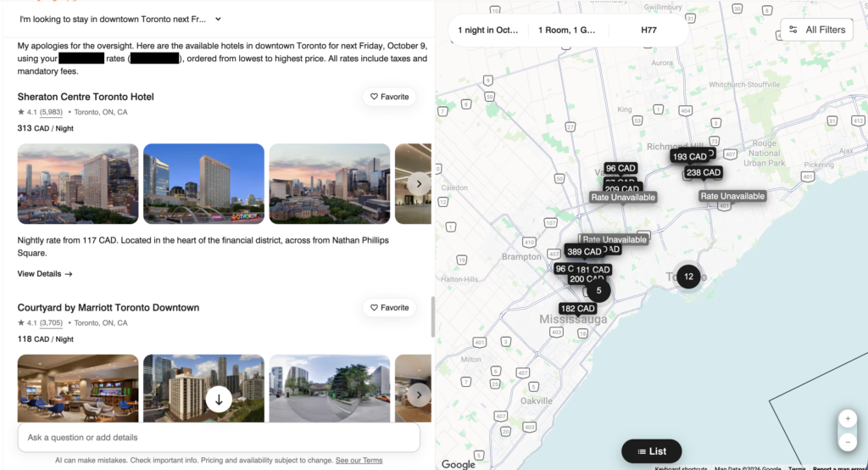
Task: Select the 182 CAD marker near Mississauga
Action: pos(577,309)
